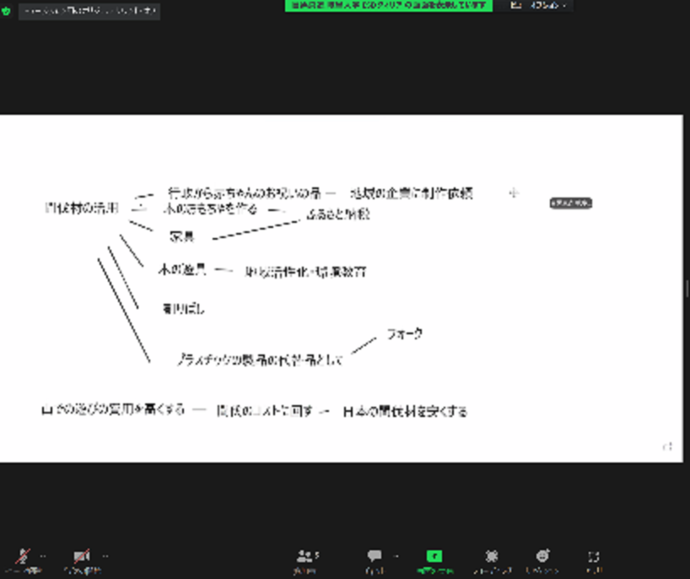Viewport: 690px width, 579px height.
Task: Click the '家具' text on the whiteboard
Action: pyautogui.click(x=181, y=237)
